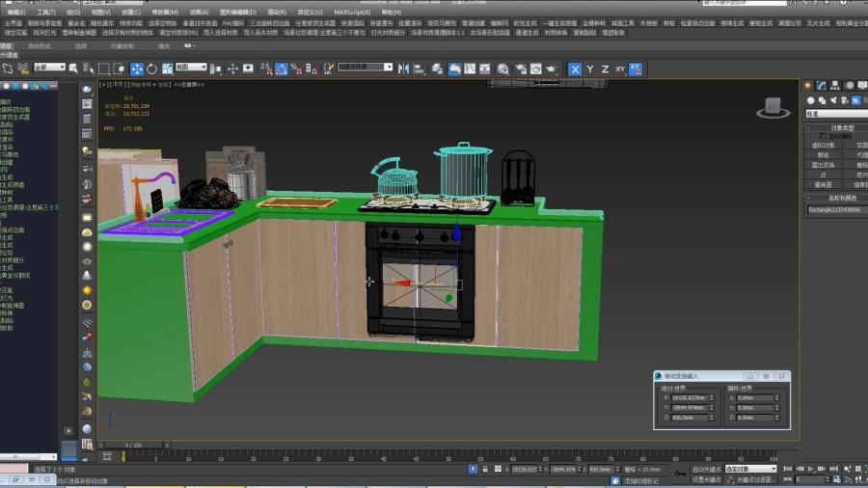Open the Material Editor icon

point(502,69)
